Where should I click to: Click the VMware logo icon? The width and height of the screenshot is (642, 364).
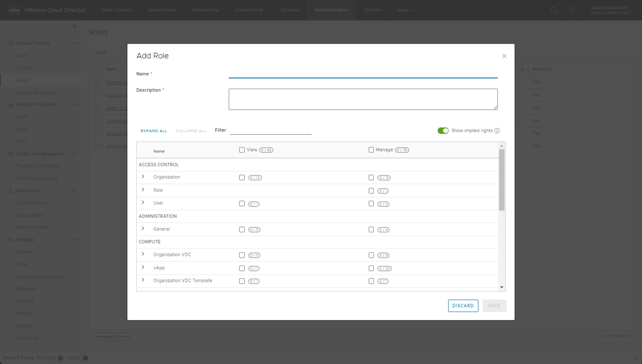click(x=14, y=10)
